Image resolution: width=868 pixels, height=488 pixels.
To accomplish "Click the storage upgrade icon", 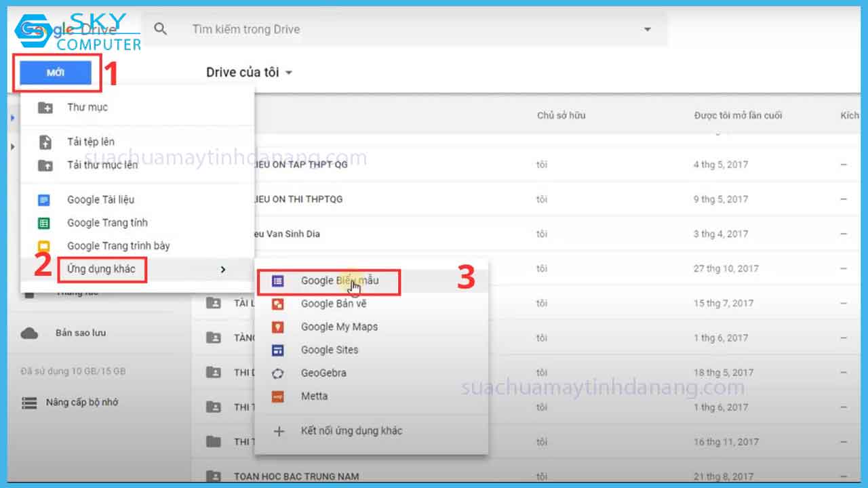I will click(29, 403).
